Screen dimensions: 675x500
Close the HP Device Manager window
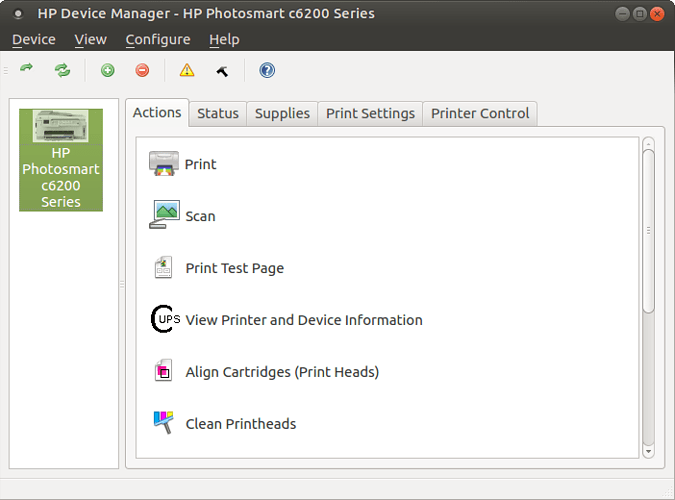[657, 14]
